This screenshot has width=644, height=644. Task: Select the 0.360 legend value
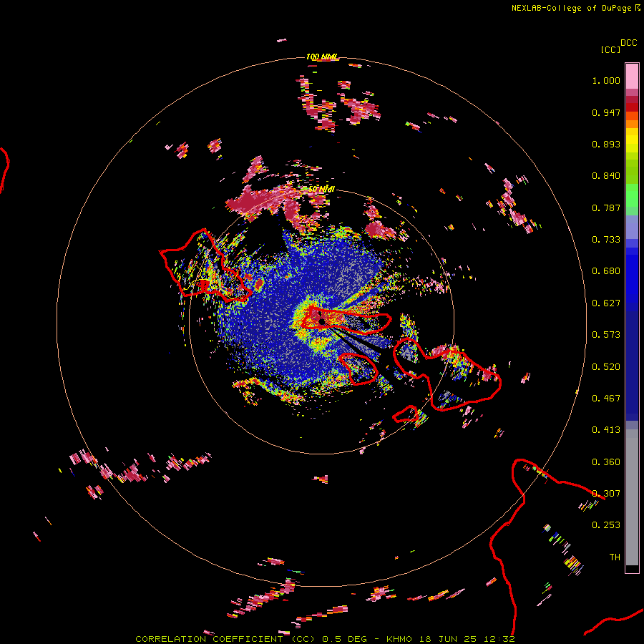(x=606, y=462)
